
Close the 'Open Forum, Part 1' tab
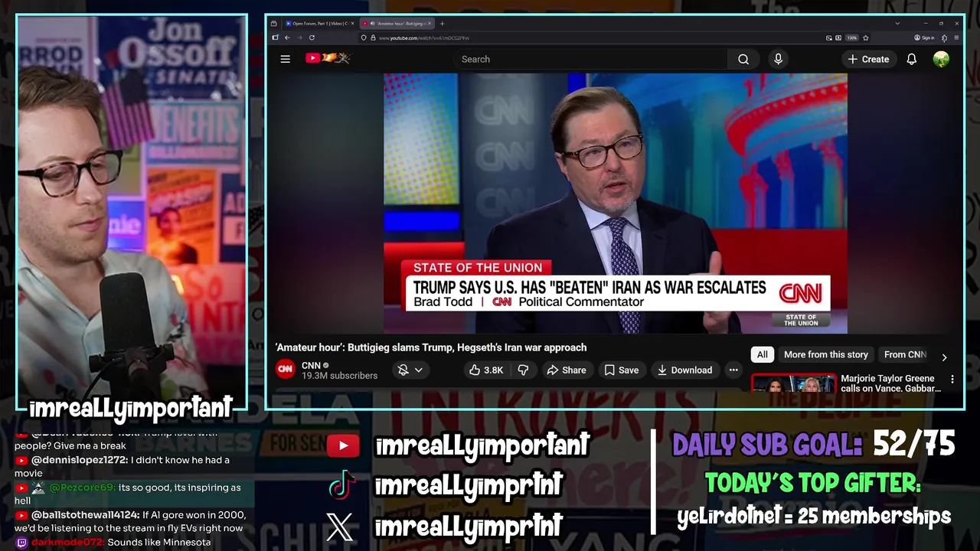tap(352, 24)
